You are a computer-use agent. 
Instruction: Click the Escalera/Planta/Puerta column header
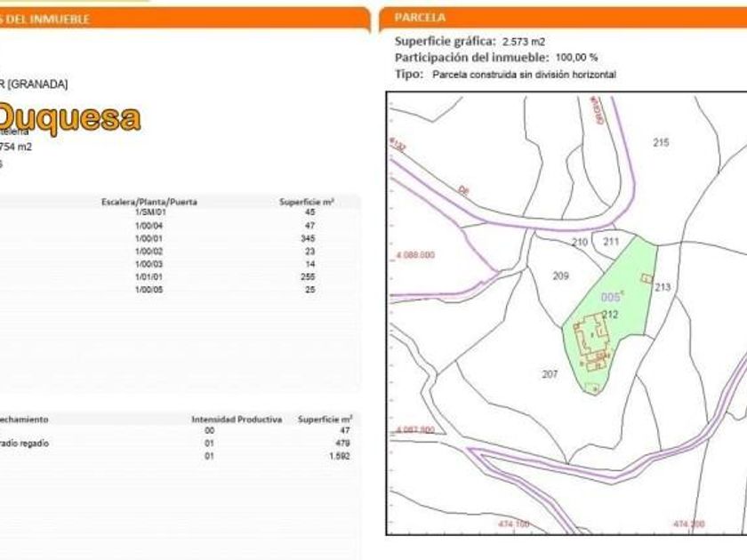click(x=149, y=202)
